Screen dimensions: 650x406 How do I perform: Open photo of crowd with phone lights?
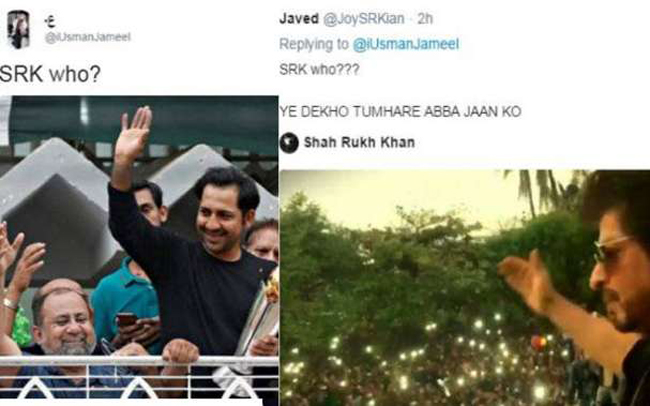point(465,288)
